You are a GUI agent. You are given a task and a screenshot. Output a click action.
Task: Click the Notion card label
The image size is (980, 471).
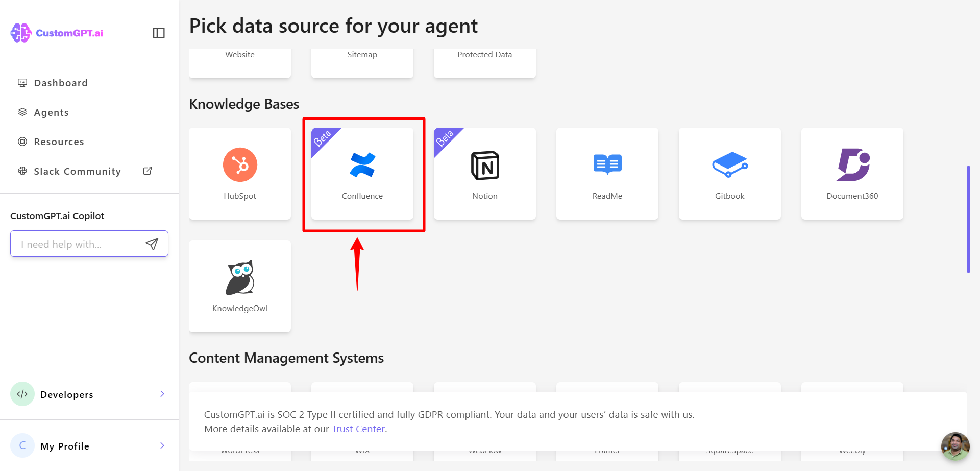click(x=485, y=196)
